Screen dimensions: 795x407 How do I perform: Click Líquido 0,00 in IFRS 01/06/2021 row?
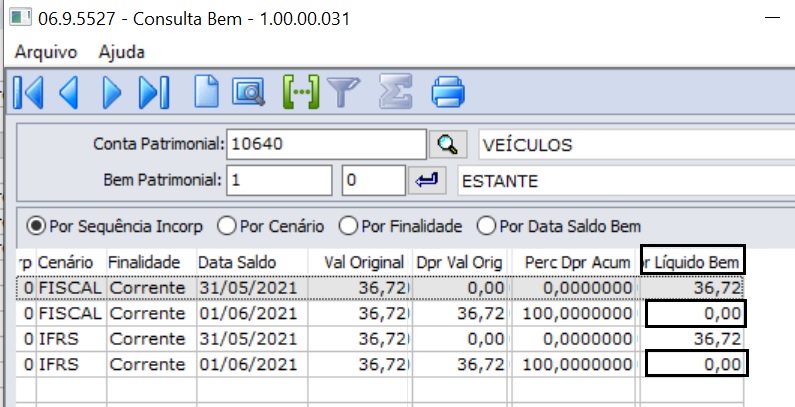click(695, 364)
